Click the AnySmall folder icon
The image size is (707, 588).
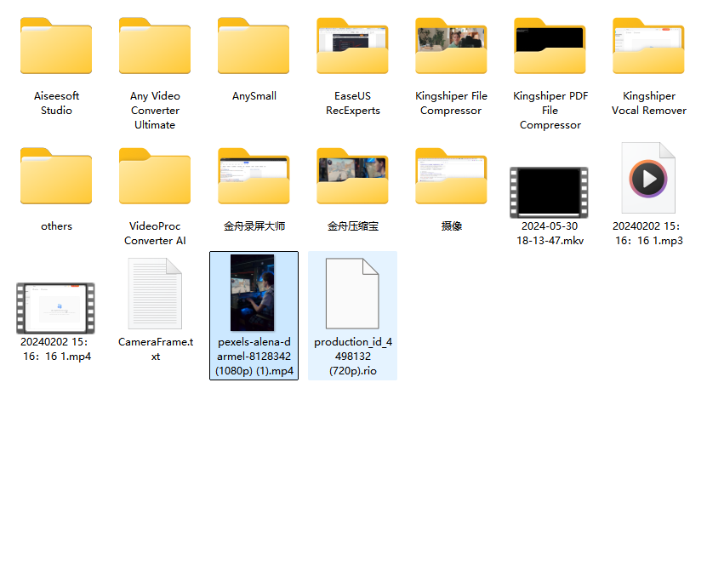tap(254, 46)
